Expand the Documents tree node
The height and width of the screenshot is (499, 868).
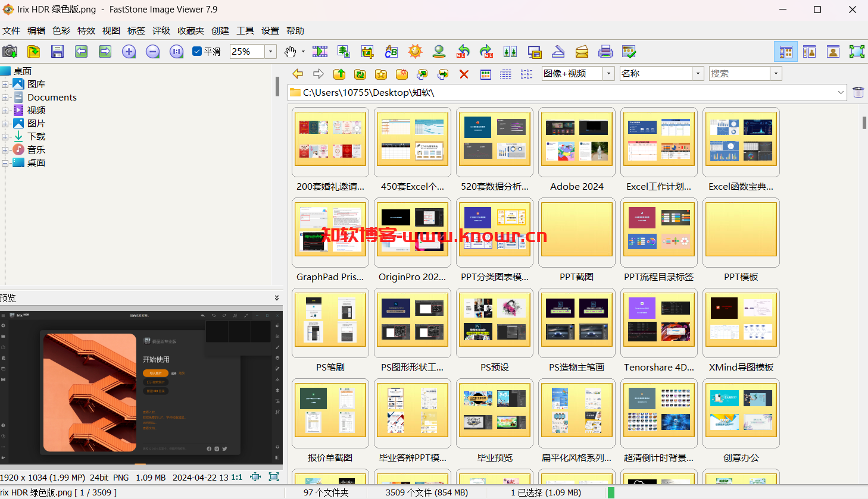5,98
